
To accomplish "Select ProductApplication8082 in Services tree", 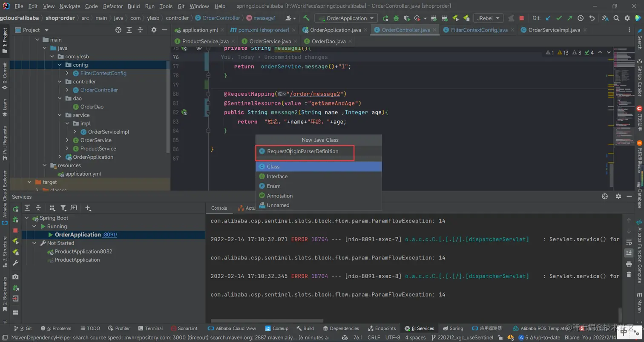I will [x=83, y=251].
